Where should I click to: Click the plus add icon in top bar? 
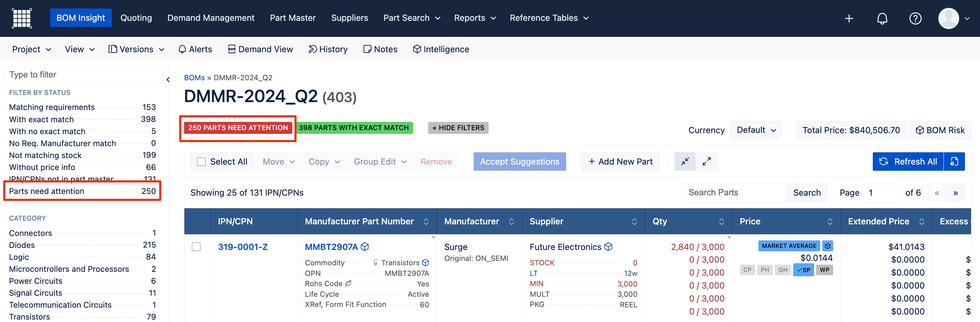click(849, 18)
